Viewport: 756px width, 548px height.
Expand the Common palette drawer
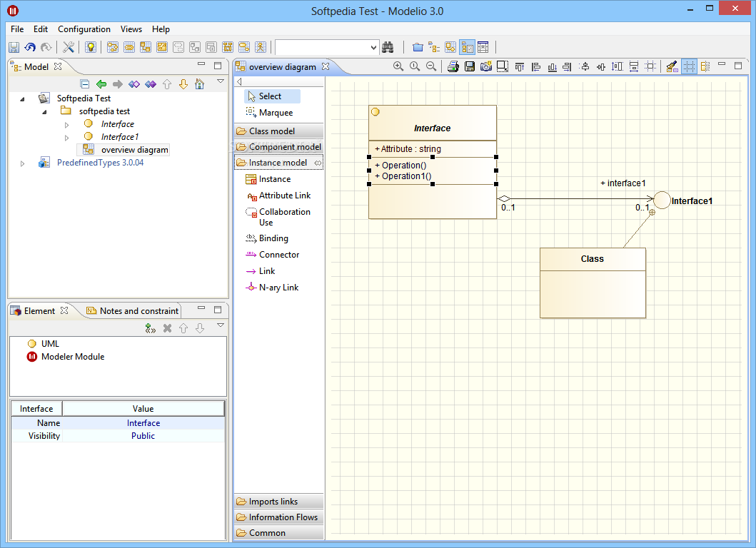[278, 533]
